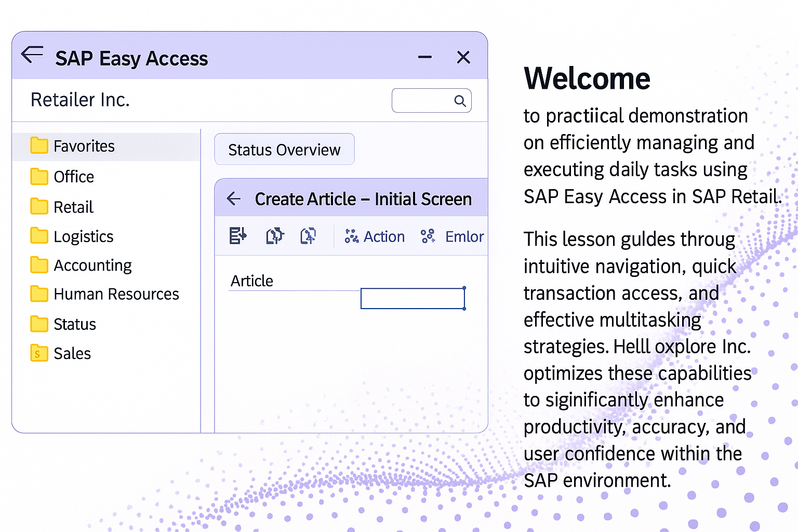
Task: Click the Status folder icon
Action: tap(39, 323)
